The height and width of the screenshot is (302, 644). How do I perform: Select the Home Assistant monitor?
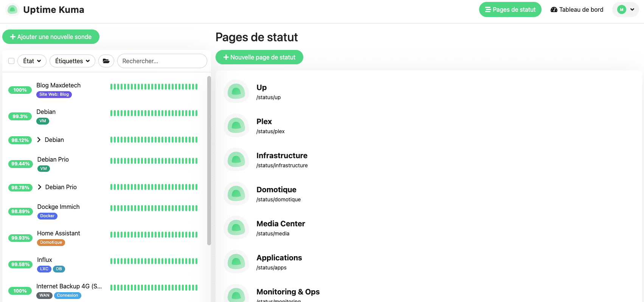(x=59, y=234)
